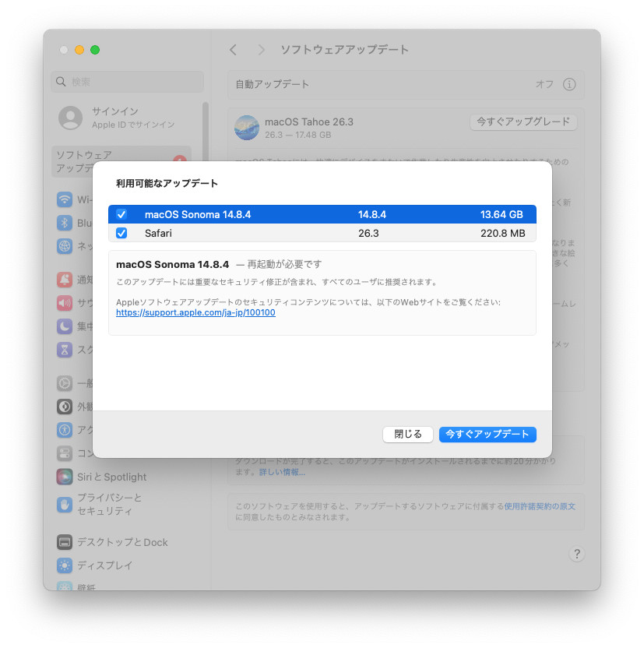This screenshot has height=648, width=644.
Task: Uncheck the Safari update checkbox
Action: (x=121, y=233)
